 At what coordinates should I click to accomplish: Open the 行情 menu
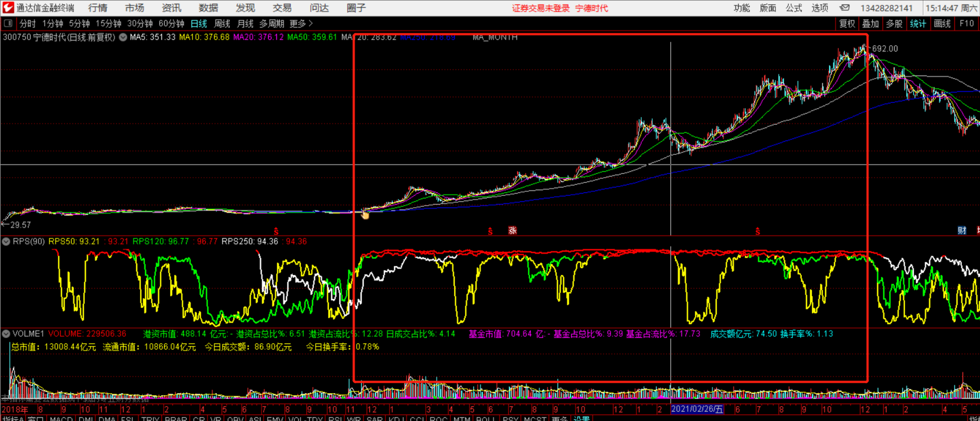(98, 8)
